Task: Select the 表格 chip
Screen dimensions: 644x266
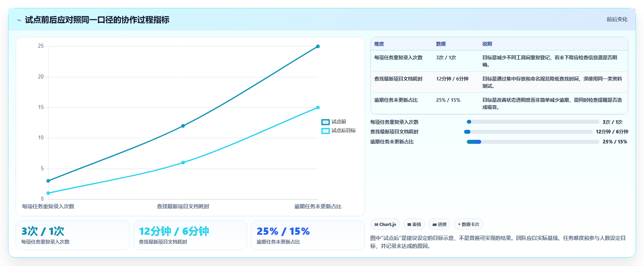Action: (414, 224)
